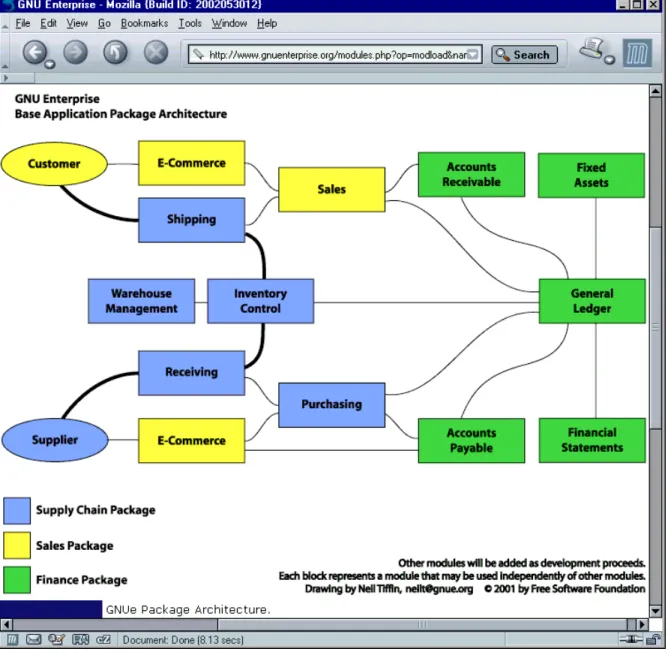
Task: Click the Supplier ellipse in the diagram
Action: [x=55, y=440]
